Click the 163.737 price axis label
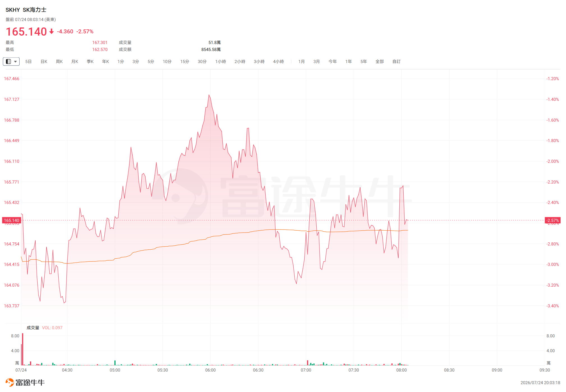 (x=11, y=306)
